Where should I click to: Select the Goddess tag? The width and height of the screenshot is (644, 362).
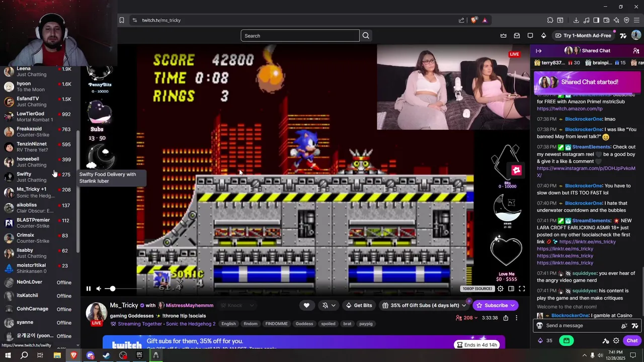tap(304, 324)
